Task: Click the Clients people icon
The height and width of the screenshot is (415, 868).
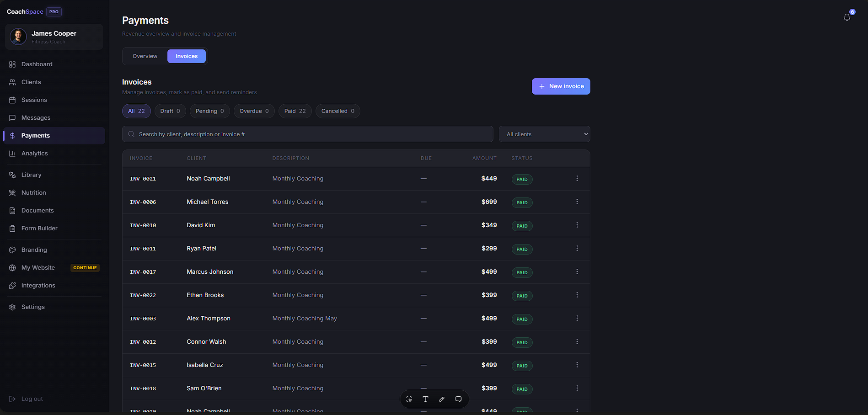Action: [x=12, y=82]
